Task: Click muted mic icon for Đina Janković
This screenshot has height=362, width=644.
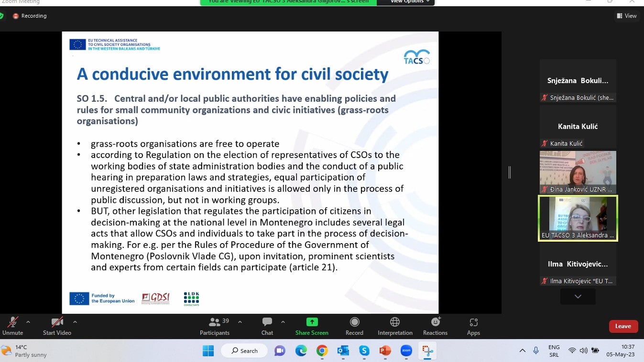Action: pos(545,189)
